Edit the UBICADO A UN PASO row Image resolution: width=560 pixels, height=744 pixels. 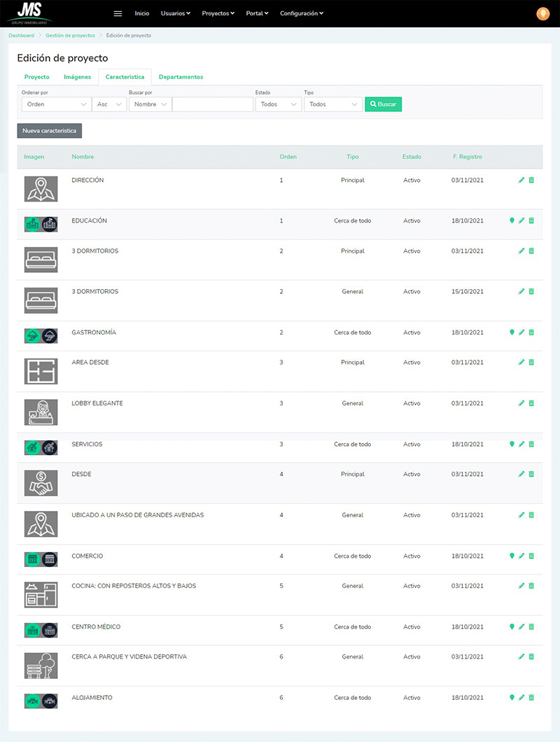521,515
